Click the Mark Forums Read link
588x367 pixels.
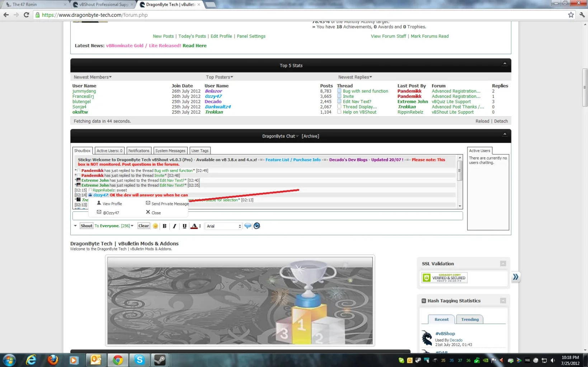(x=430, y=36)
